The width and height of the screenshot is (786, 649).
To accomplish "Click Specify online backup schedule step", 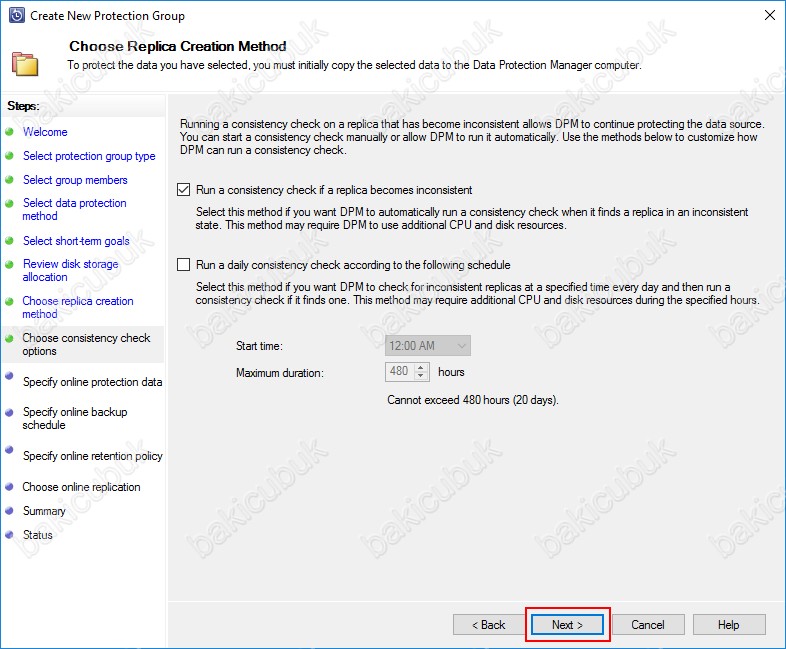I will coord(75,418).
